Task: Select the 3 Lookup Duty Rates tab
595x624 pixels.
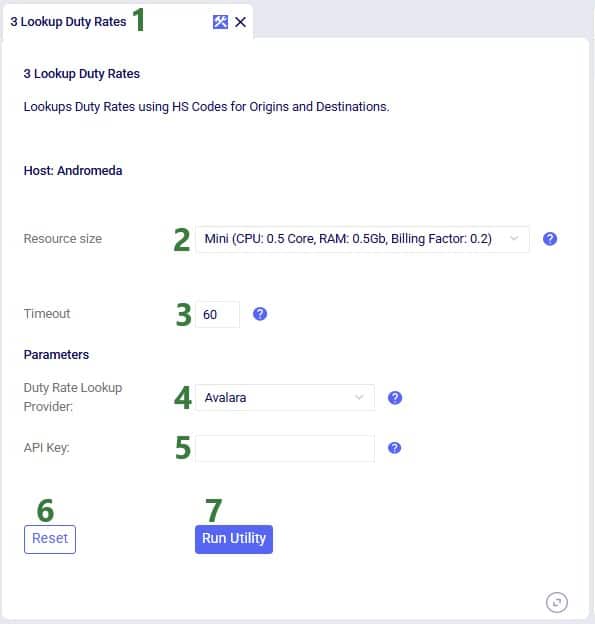Action: [68, 22]
